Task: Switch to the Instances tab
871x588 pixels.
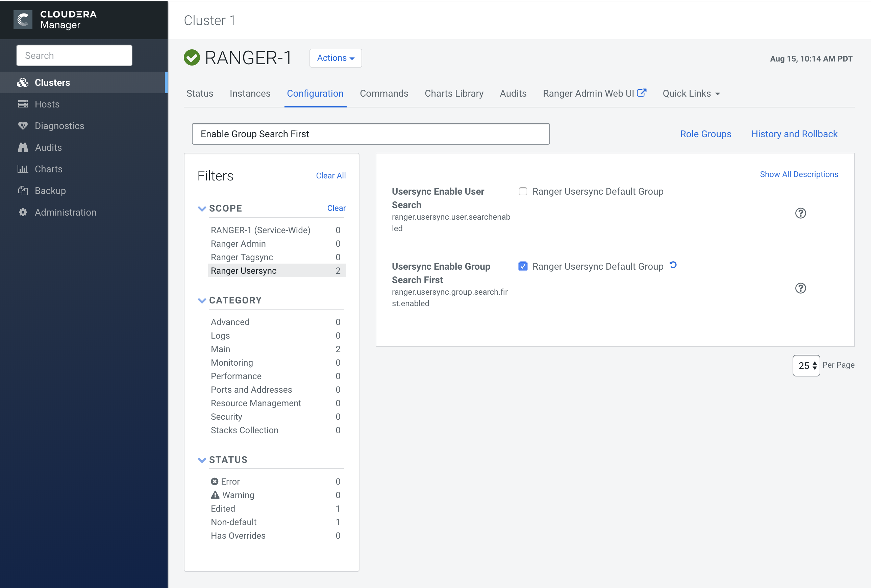Action: coord(250,93)
